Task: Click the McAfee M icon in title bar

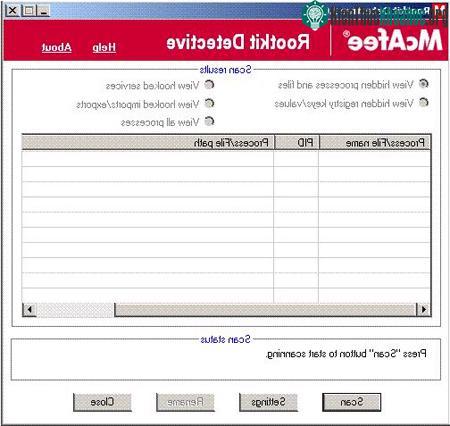Action: tap(440, 11)
